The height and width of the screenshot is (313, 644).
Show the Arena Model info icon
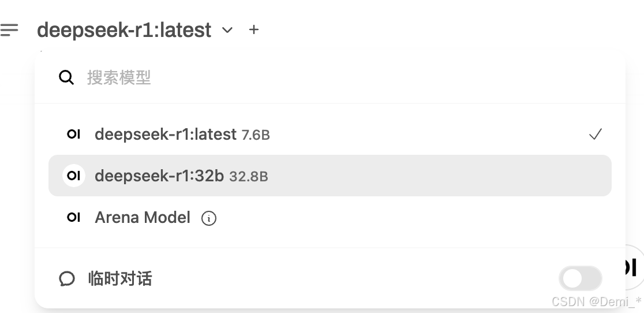209,218
